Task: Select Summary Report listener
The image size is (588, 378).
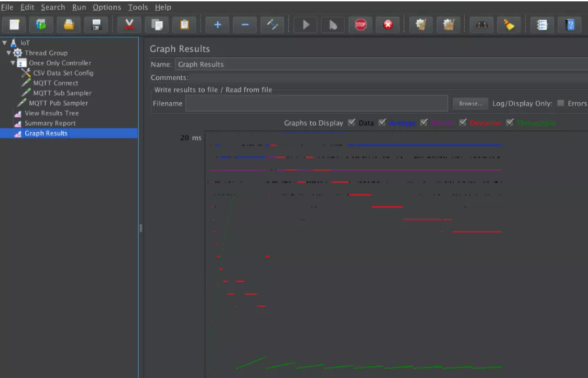Action: [50, 123]
